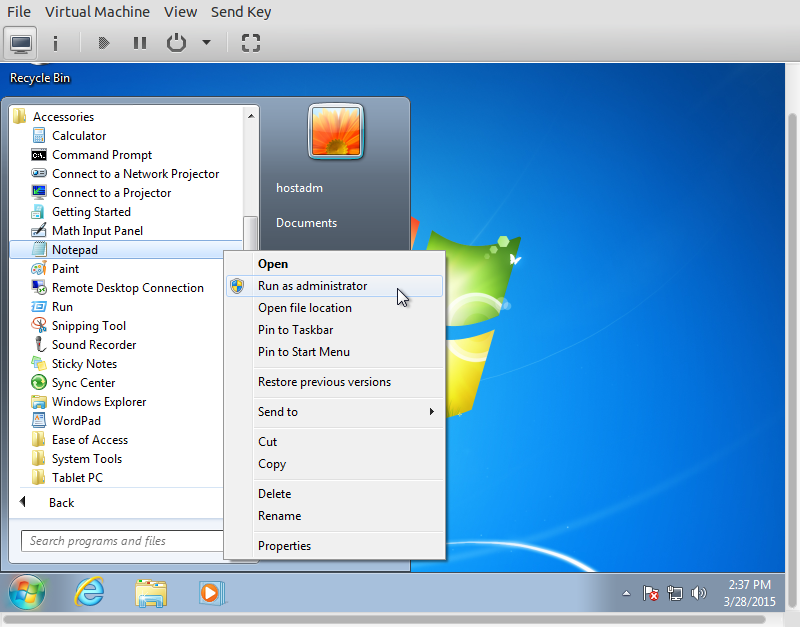Open the Documents link in Start menu
Image resolution: width=800 pixels, height=627 pixels.
[306, 223]
